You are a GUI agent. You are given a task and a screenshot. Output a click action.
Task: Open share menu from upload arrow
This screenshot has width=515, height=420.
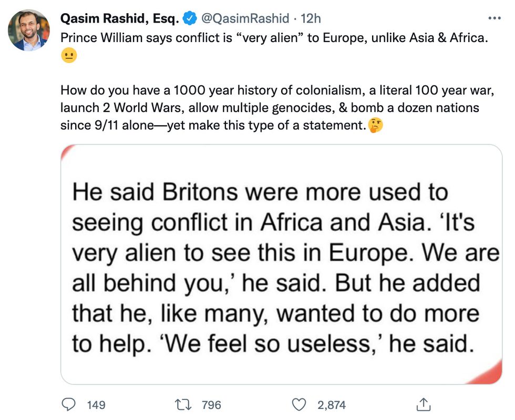(424, 405)
